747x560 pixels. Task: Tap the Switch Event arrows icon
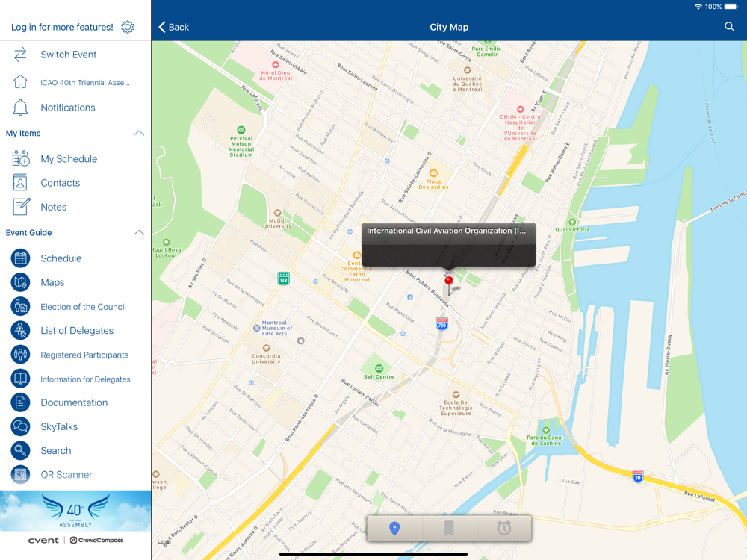(20, 55)
